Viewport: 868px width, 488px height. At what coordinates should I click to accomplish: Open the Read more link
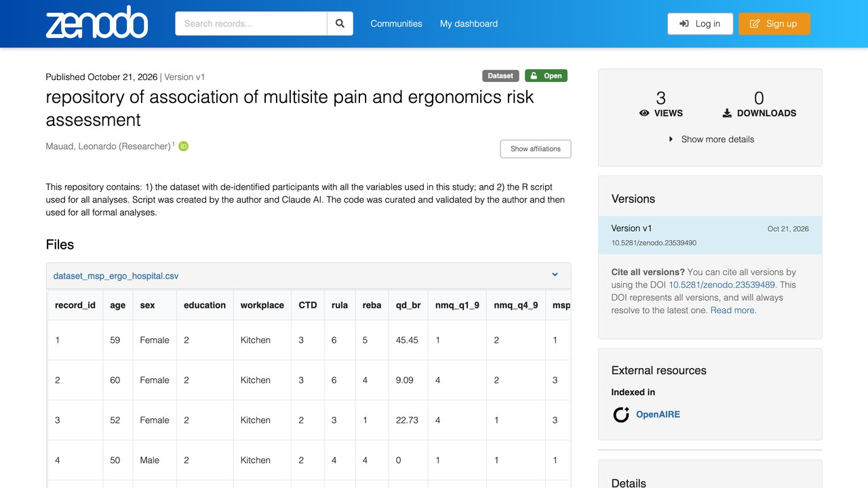point(733,310)
